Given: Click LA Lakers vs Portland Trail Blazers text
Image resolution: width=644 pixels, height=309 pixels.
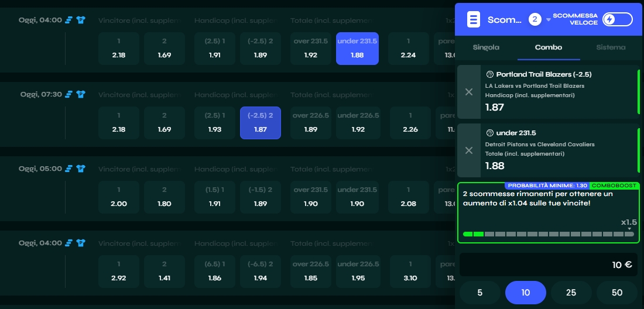Looking at the screenshot, I should coord(535,86).
